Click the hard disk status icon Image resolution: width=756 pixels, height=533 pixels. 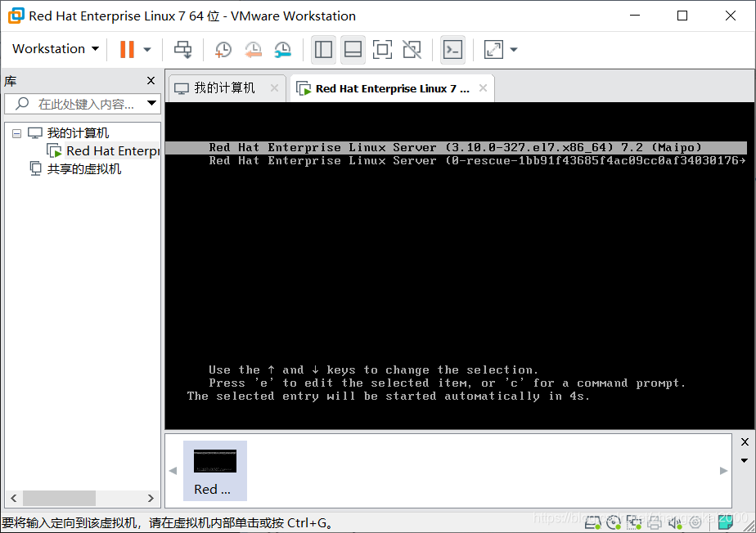(592, 522)
